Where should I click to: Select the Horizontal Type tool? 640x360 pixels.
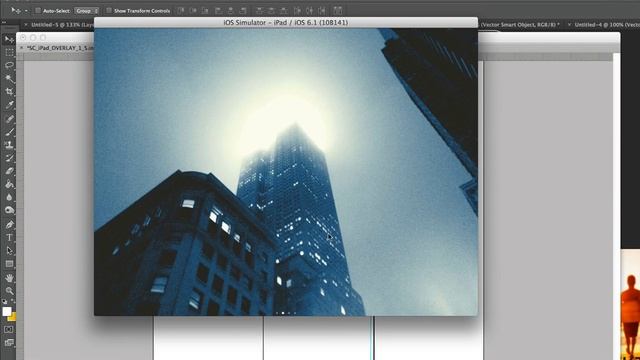tap(9, 237)
